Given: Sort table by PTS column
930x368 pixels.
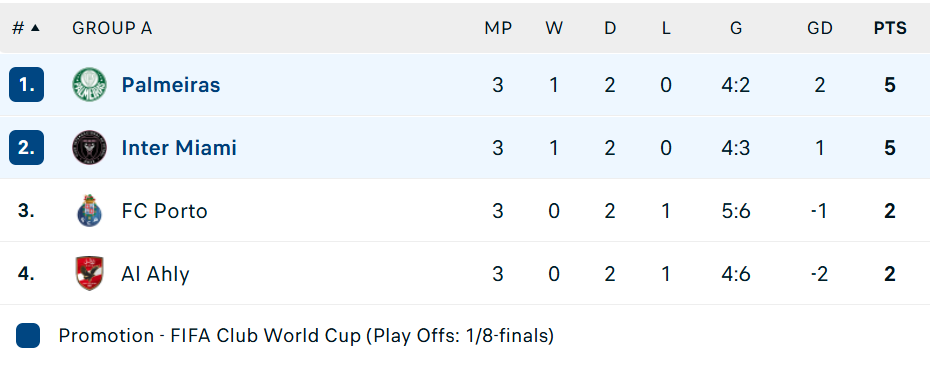Looking at the screenshot, I should coord(890,28).
